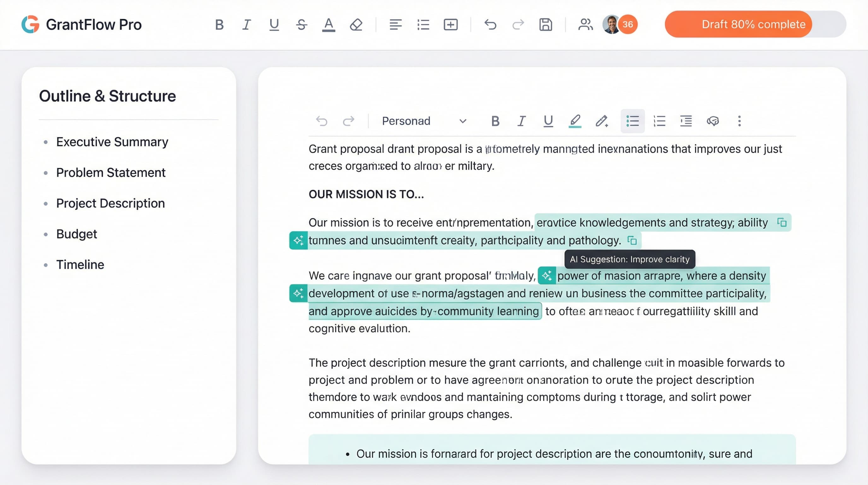Click the clear formatting eraser icon
Screen dimensions: 868x485
pos(356,24)
